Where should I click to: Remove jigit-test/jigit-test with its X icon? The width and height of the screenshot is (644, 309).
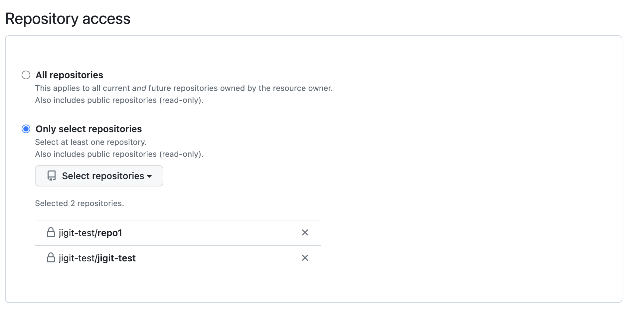(305, 258)
